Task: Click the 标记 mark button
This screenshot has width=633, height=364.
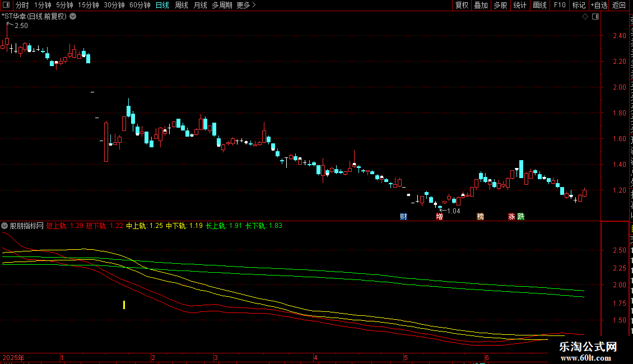Action: pos(579,5)
